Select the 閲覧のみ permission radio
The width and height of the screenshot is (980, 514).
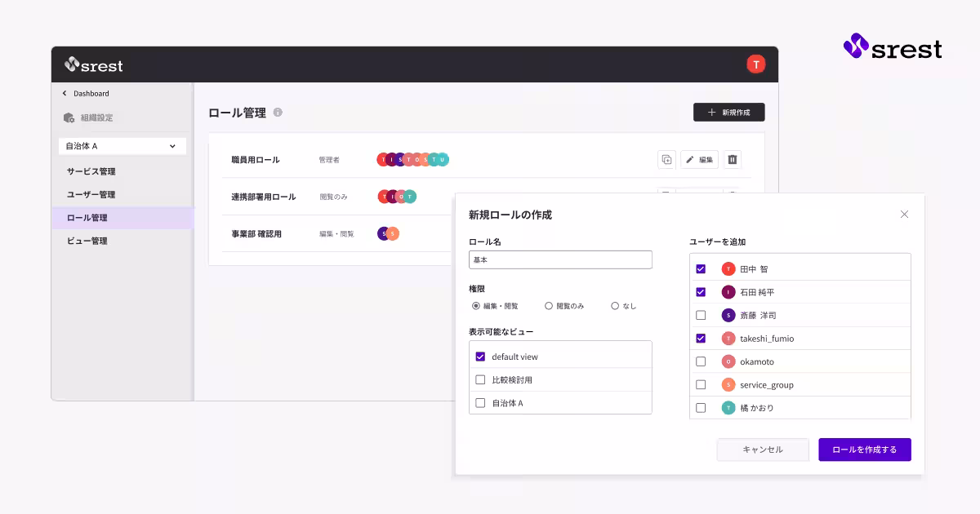coord(549,305)
